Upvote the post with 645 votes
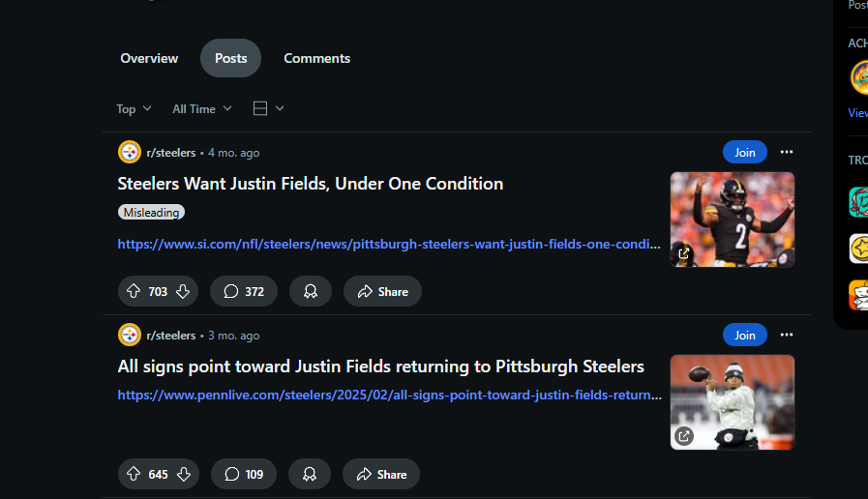This screenshot has height=499, width=868. [134, 474]
